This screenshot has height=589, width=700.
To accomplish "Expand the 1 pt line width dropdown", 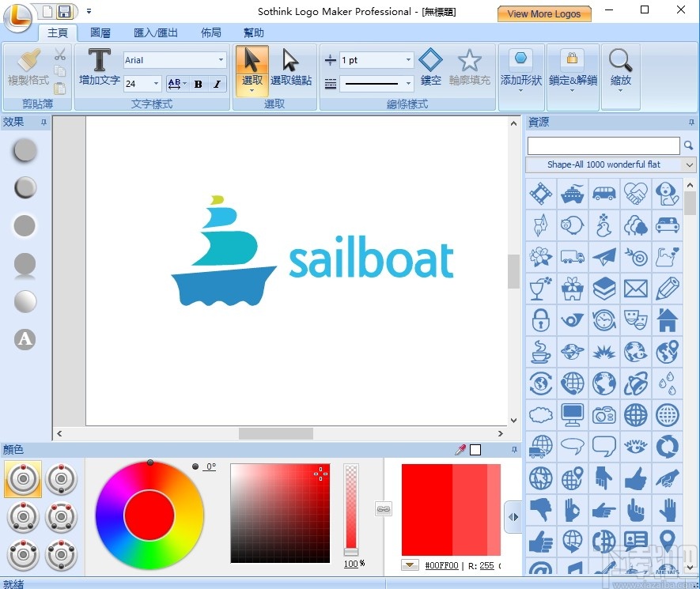I will (408, 59).
